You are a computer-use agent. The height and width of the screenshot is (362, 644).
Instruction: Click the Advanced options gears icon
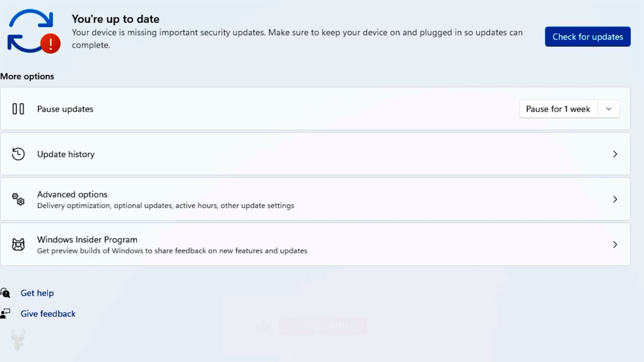(x=18, y=199)
